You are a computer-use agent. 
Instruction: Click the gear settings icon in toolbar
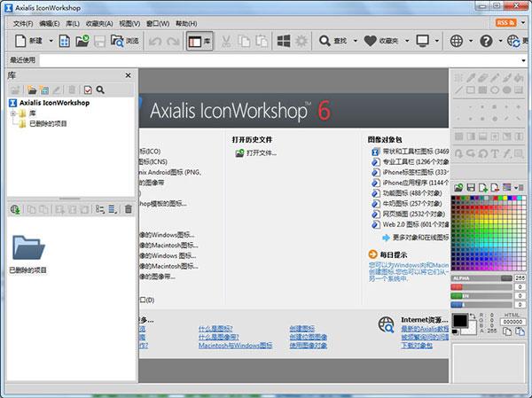coord(301,42)
